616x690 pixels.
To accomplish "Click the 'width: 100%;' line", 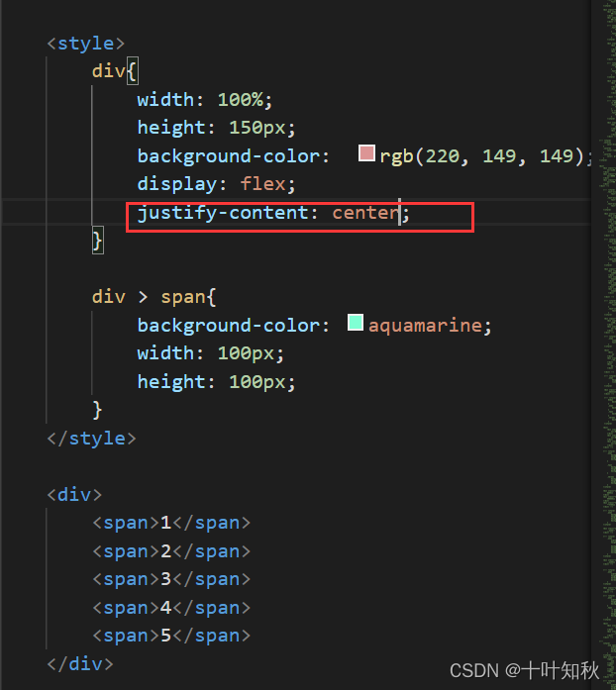I will coord(205,100).
